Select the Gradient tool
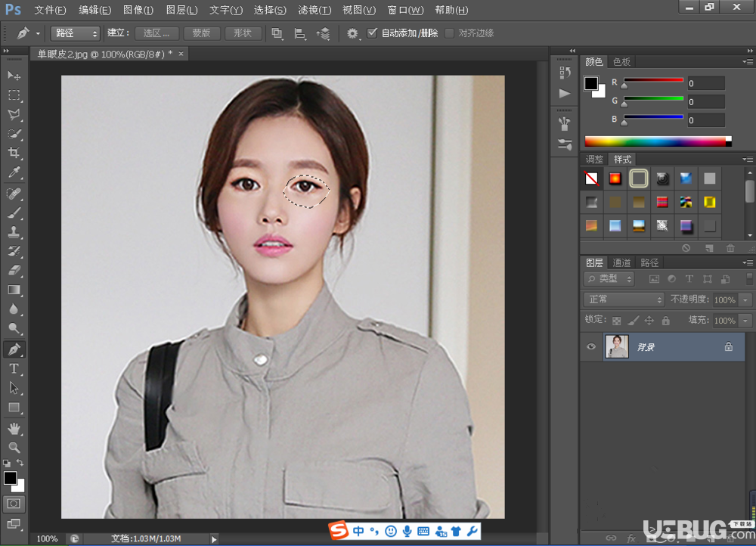The height and width of the screenshot is (546, 756). click(14, 290)
